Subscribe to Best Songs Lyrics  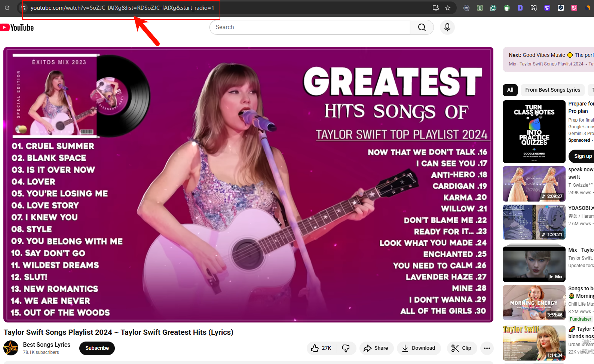click(97, 348)
